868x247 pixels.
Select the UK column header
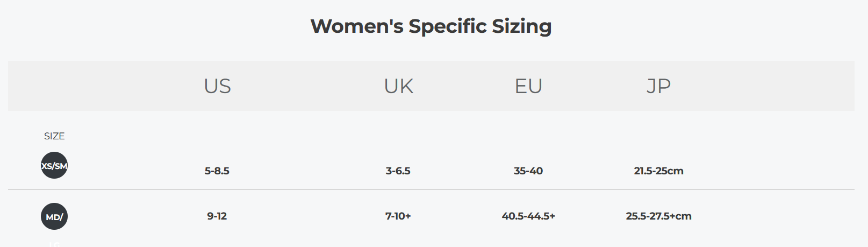pyautogui.click(x=398, y=86)
